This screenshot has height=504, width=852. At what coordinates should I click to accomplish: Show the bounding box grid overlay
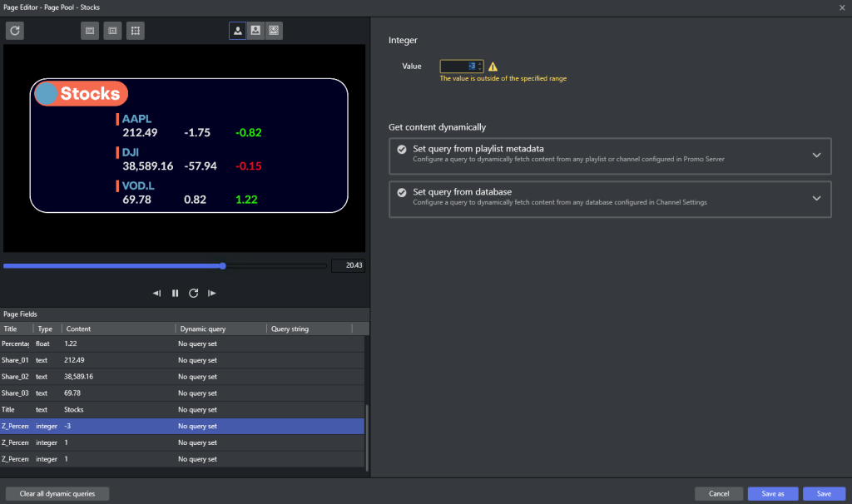click(136, 31)
